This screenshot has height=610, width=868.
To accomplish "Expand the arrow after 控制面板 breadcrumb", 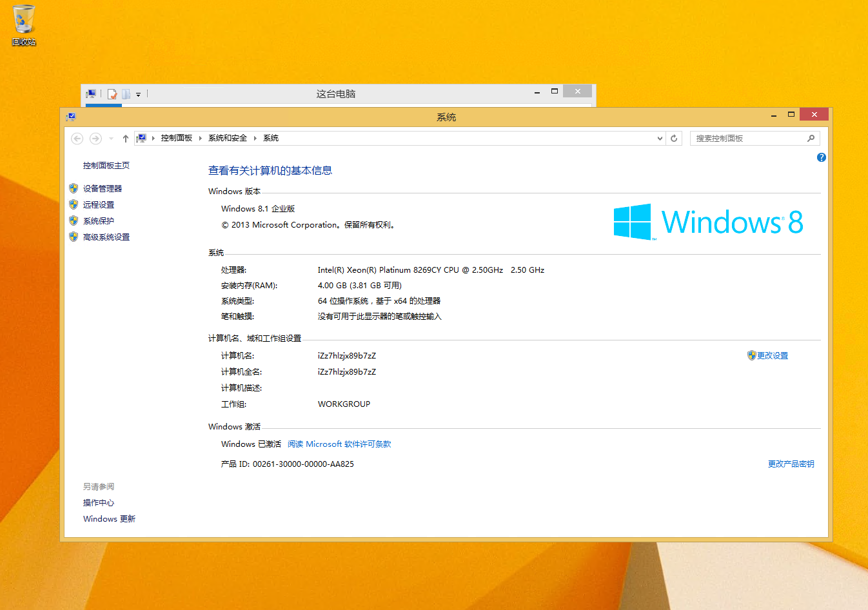I will pos(201,138).
